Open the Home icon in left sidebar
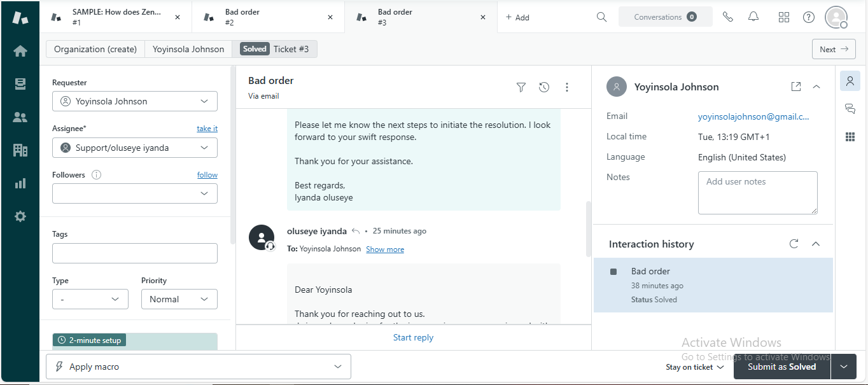The width and height of the screenshot is (868, 385). pyautogui.click(x=20, y=51)
